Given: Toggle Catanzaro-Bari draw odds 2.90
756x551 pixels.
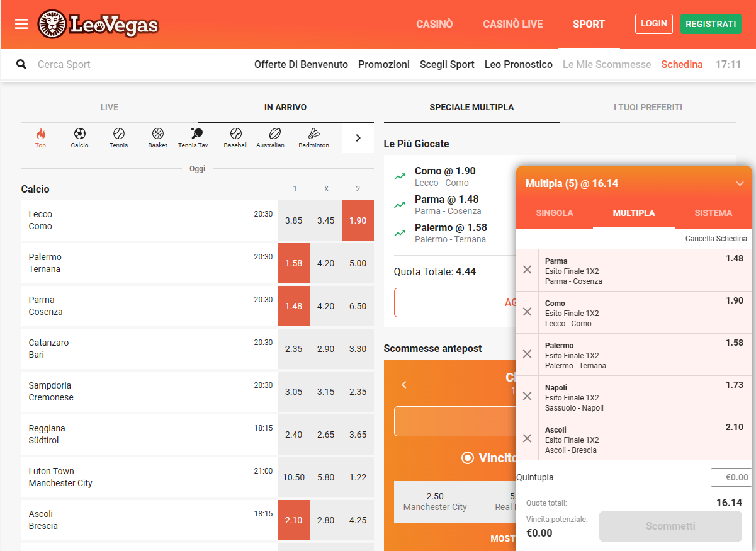Looking at the screenshot, I should pyautogui.click(x=326, y=349).
